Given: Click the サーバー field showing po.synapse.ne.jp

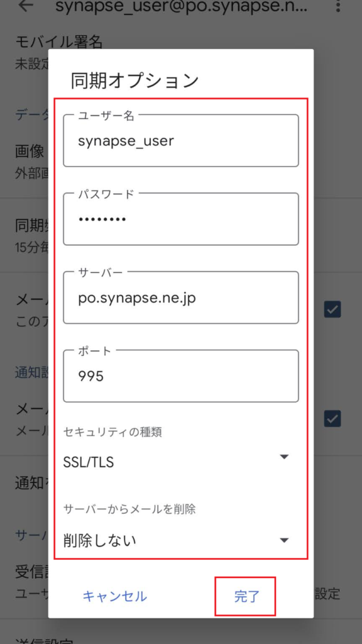Looking at the screenshot, I should 181,297.
